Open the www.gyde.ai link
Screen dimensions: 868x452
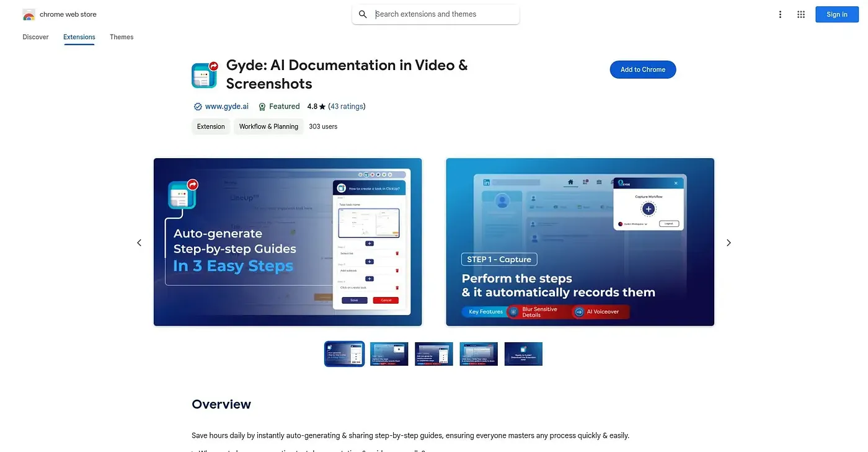click(227, 107)
